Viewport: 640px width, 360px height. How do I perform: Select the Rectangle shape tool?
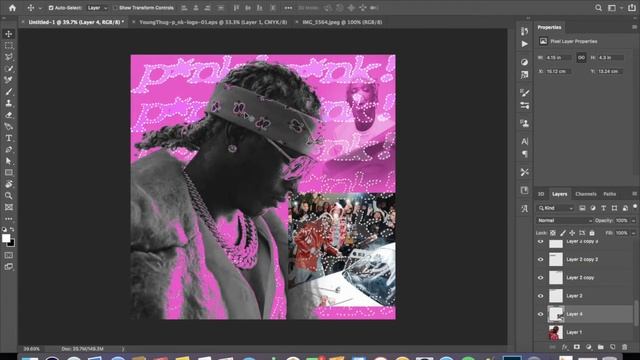tap(9, 173)
